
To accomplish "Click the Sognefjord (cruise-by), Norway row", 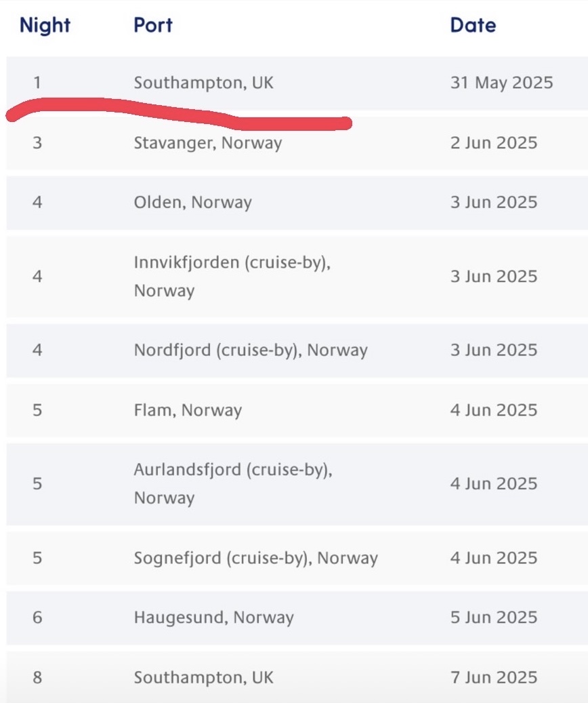I will 255,558.
